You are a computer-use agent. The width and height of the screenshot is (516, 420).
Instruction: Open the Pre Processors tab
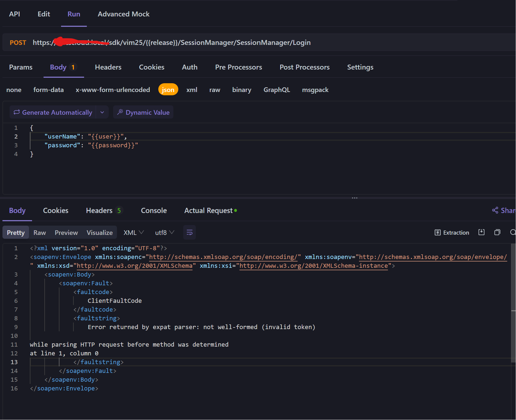[239, 67]
